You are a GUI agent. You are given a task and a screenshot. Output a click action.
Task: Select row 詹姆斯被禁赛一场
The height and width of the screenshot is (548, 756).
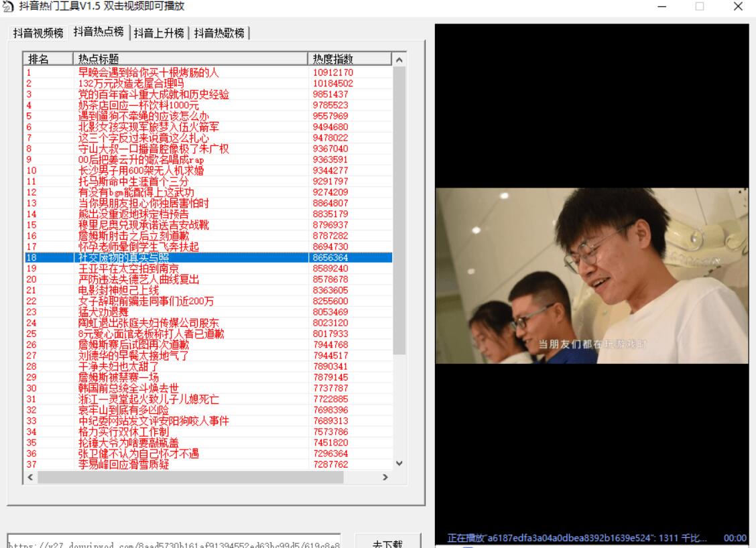tap(208, 377)
